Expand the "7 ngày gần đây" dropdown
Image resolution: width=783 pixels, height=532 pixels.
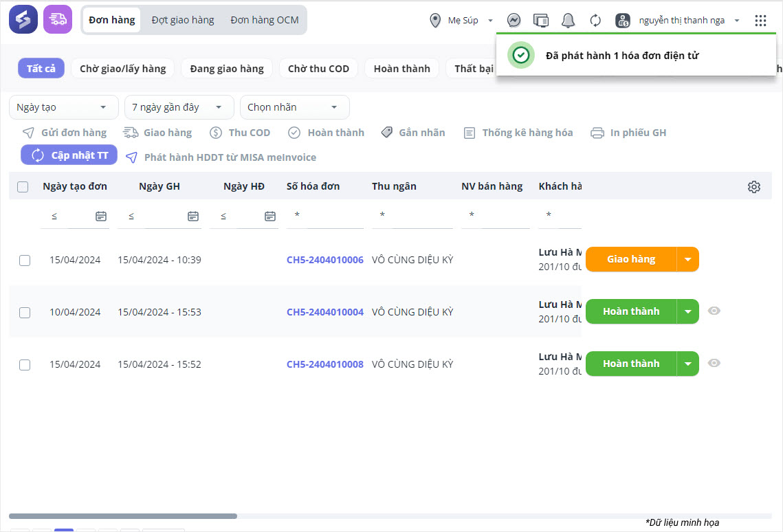(x=179, y=107)
